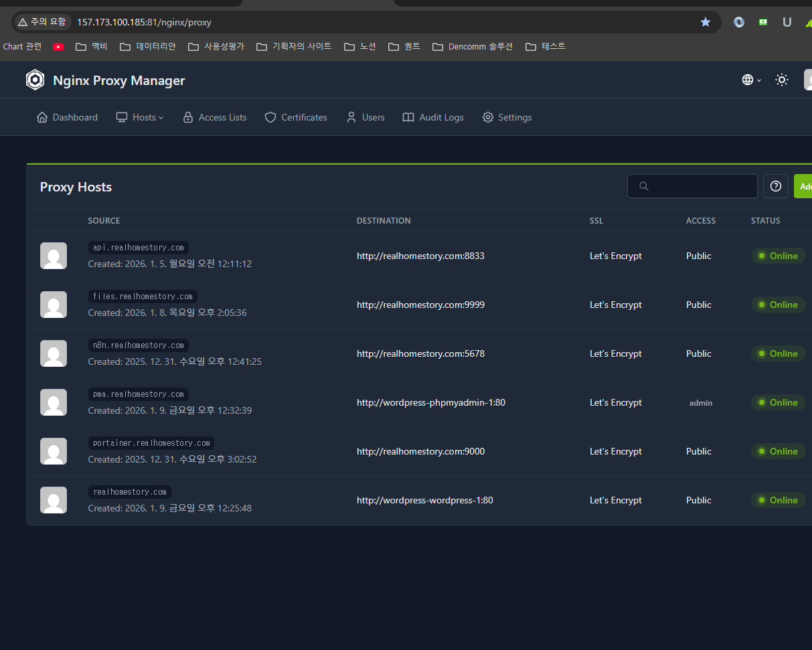Click the help question mark button
Screen dimensions: 812x650
776,186
